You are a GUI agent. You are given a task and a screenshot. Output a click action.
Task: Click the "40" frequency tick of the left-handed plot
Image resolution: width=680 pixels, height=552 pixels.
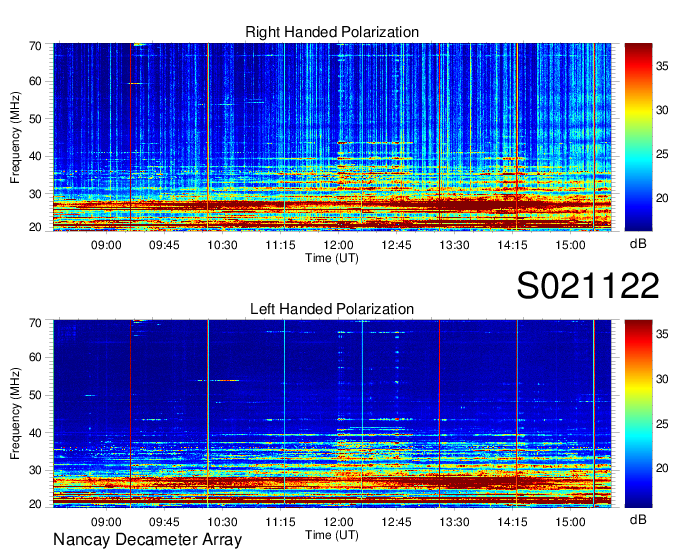pos(35,433)
